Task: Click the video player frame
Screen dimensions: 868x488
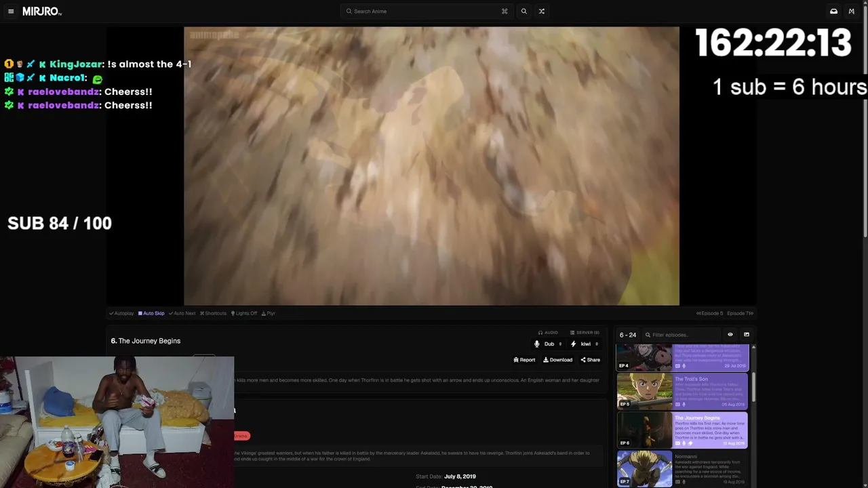Action: (x=431, y=166)
